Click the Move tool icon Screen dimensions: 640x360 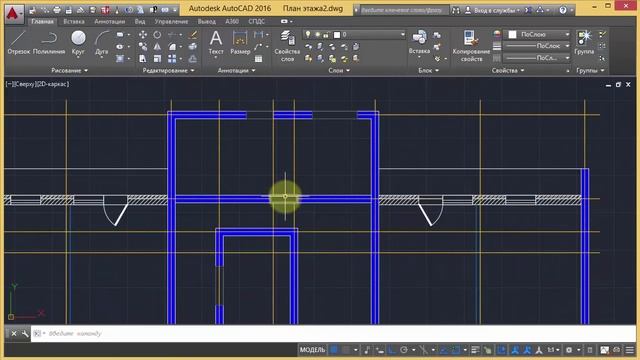click(143, 35)
